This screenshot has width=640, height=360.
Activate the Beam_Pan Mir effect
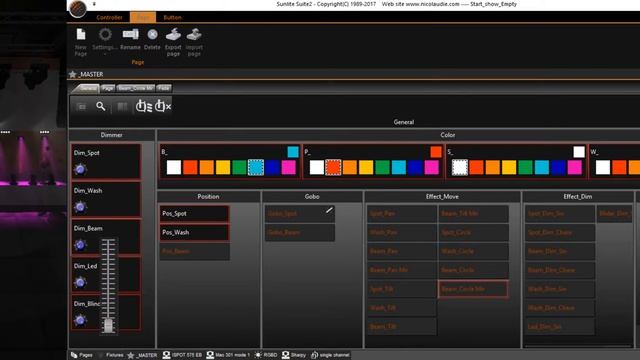coord(402,270)
